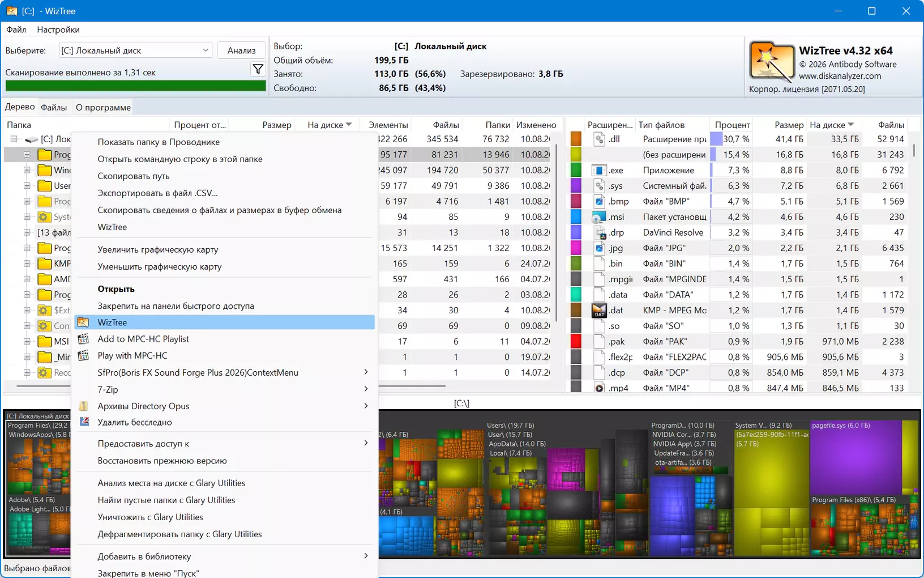The height and width of the screenshot is (578, 924).
Task: Click the .bin file icon
Action: click(599, 263)
